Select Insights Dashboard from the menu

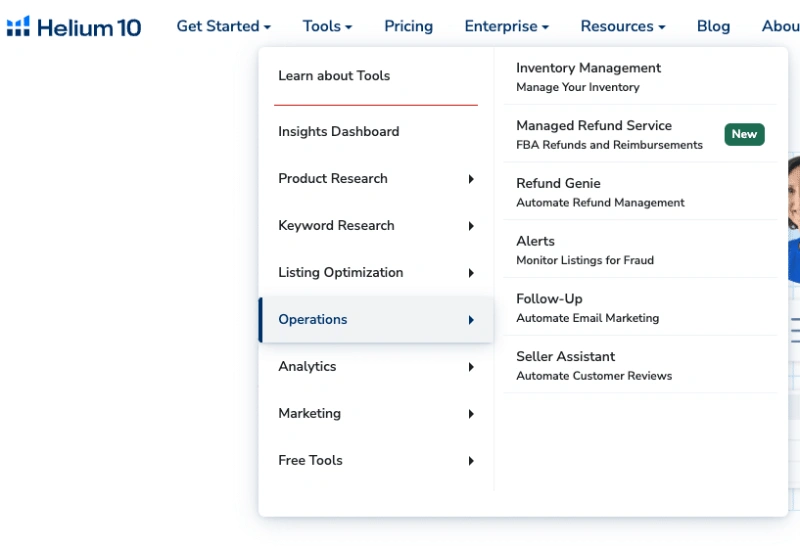(x=338, y=132)
